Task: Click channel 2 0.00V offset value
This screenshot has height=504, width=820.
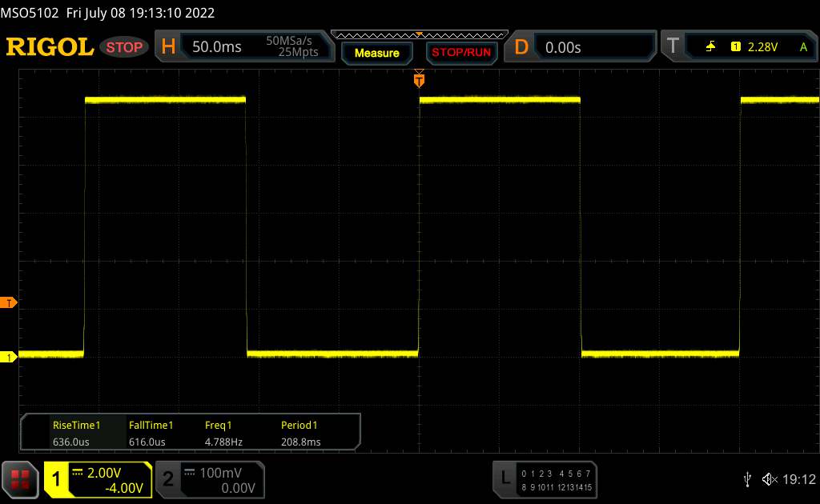Action: [238, 488]
